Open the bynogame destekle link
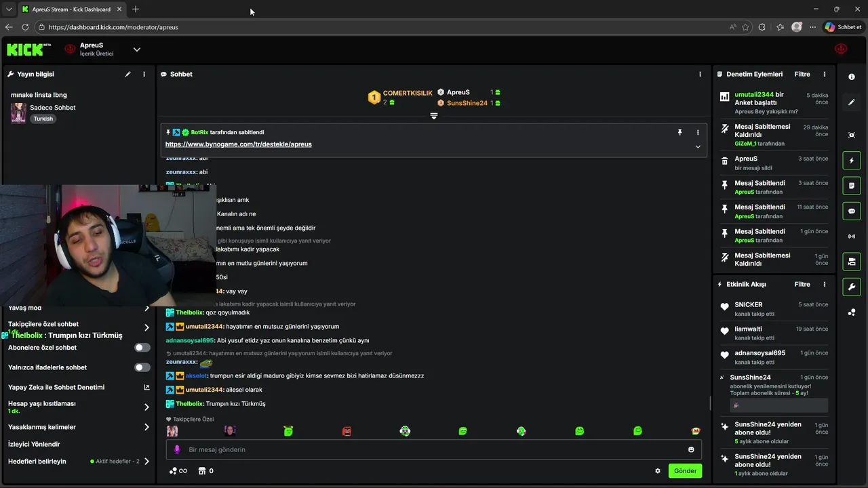This screenshot has width=868, height=488. (239, 144)
